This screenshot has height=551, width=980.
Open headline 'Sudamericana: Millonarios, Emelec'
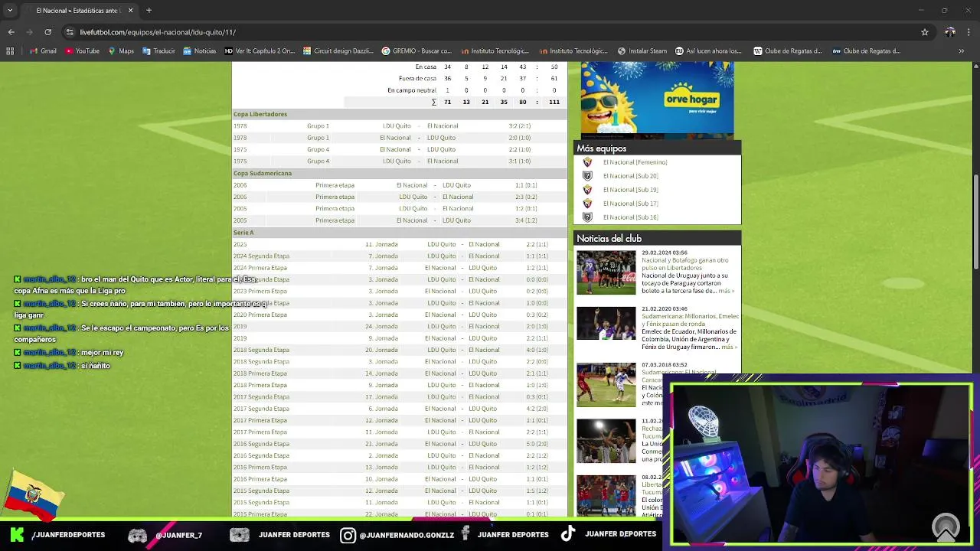[x=690, y=320]
